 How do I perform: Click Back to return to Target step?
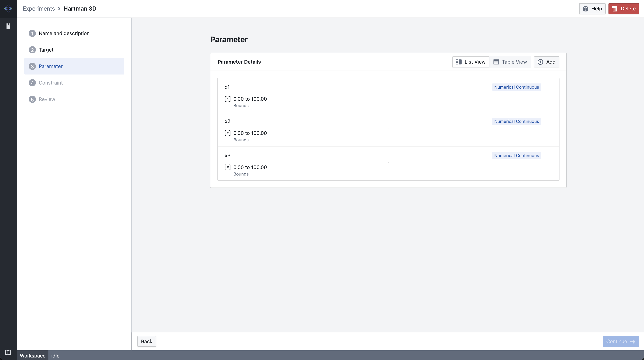147,341
